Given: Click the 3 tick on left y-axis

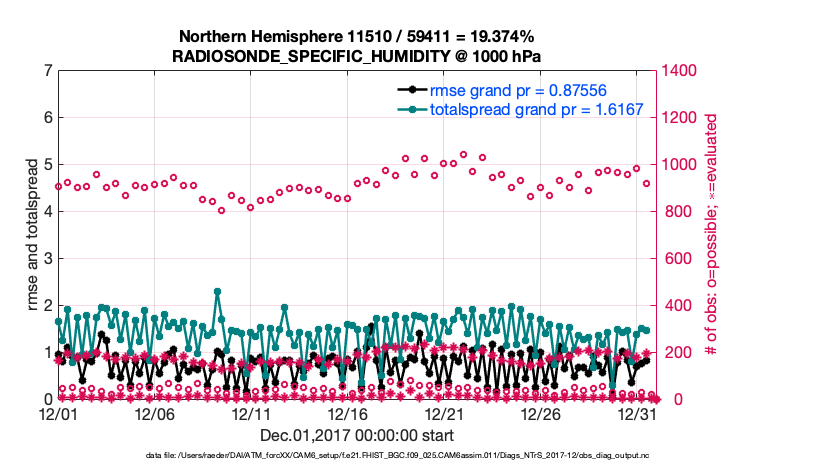Looking at the screenshot, I should tap(47, 259).
